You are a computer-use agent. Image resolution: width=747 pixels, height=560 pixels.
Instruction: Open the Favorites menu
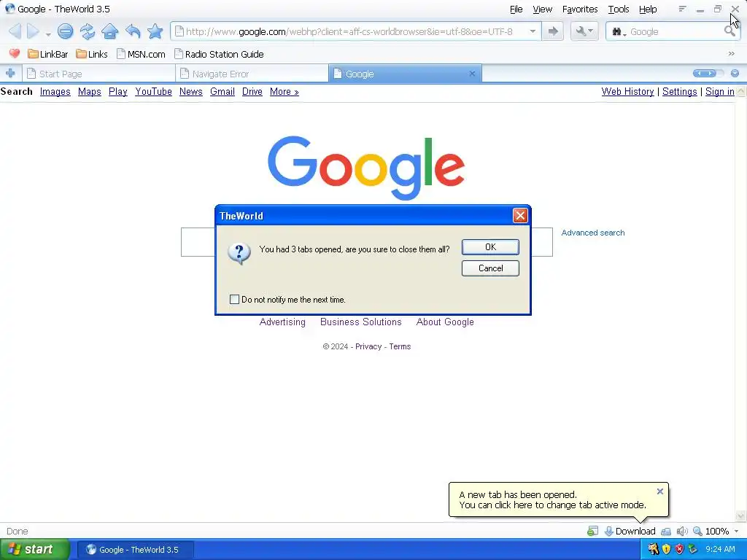tap(580, 9)
